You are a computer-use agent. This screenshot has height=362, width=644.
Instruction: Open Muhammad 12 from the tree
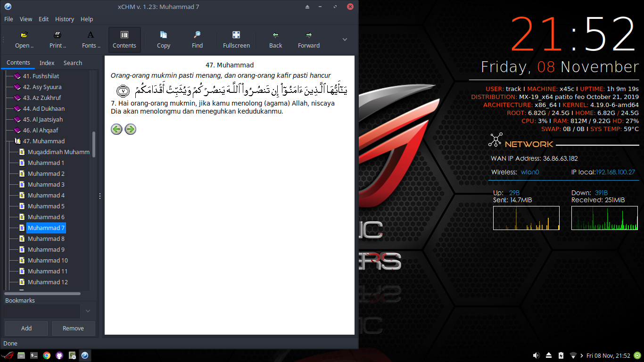click(x=48, y=282)
